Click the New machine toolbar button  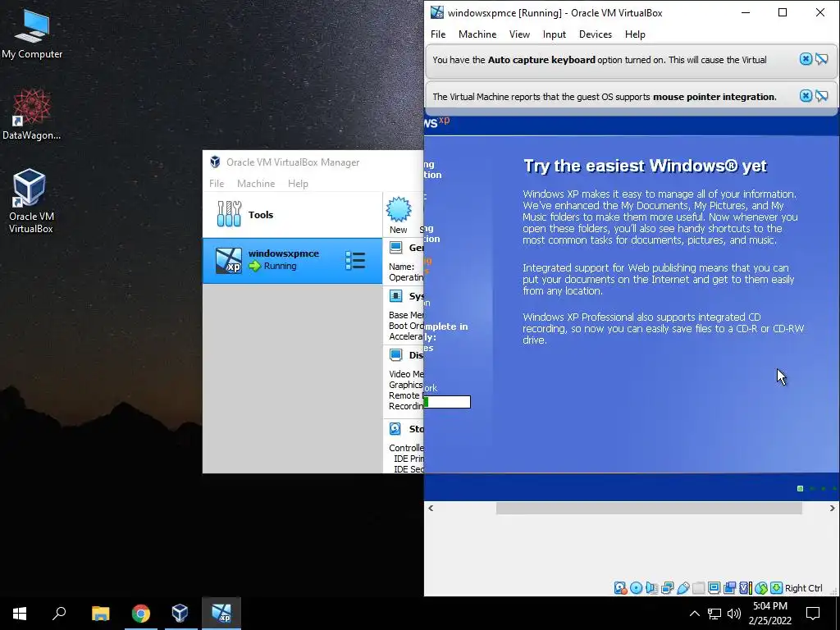[x=399, y=216]
